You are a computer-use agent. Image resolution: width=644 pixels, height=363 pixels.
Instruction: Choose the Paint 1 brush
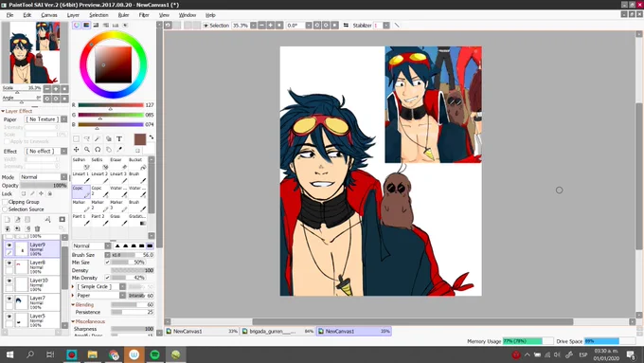(80, 220)
